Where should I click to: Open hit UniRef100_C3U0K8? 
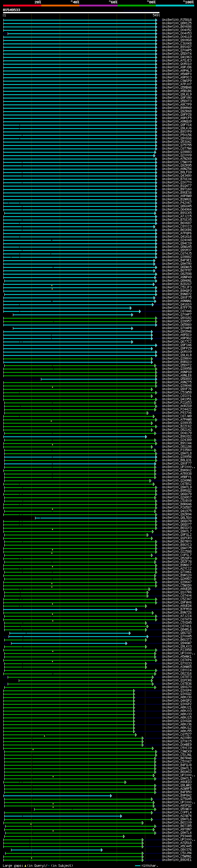point(177,43)
